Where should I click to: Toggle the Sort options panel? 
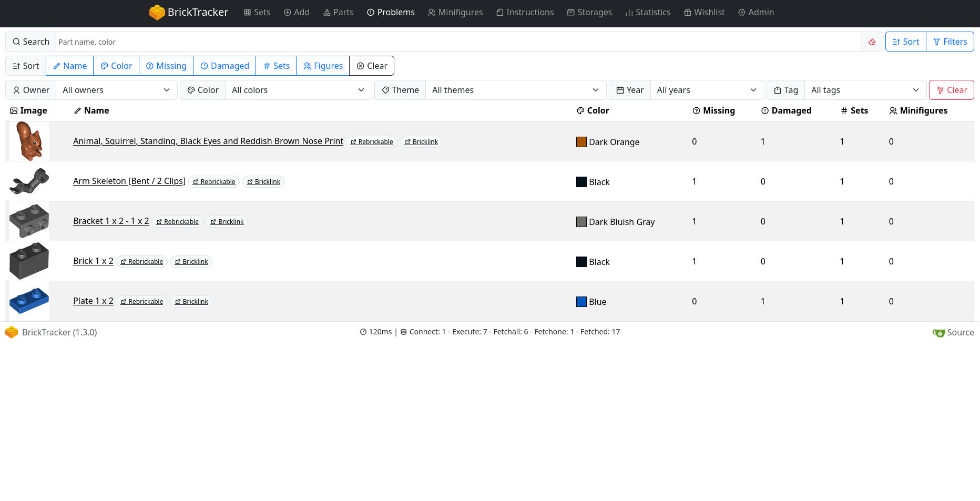[905, 42]
